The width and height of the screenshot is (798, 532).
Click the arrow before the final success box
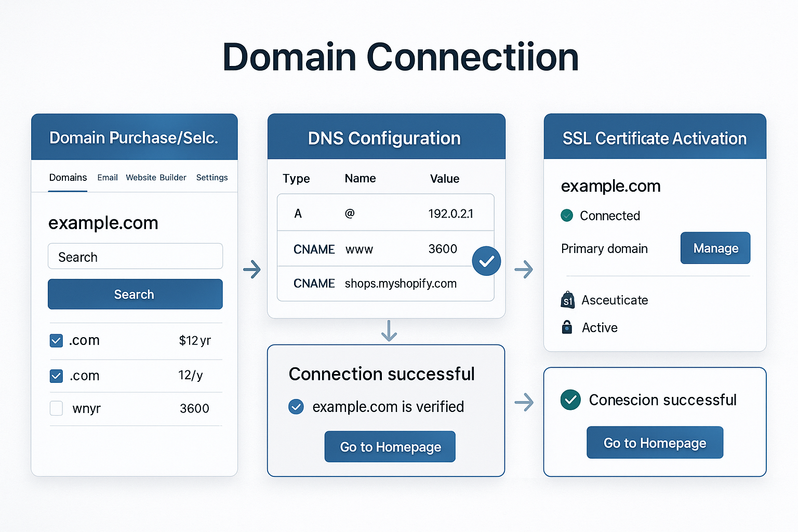524,402
